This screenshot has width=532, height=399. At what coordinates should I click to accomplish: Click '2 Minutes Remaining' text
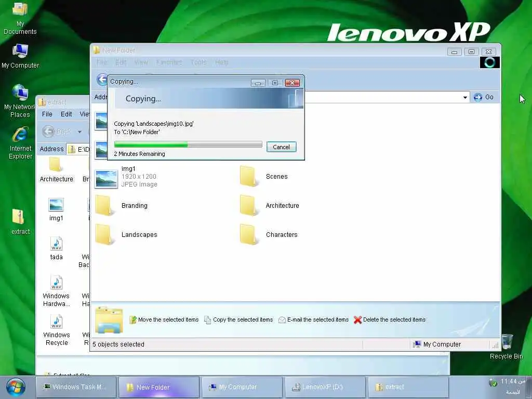coord(139,154)
